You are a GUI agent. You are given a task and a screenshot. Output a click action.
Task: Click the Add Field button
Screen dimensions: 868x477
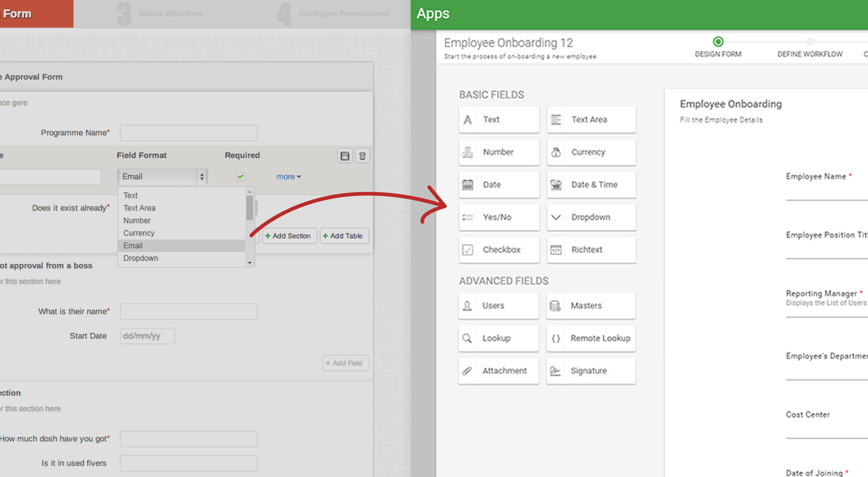pos(345,363)
